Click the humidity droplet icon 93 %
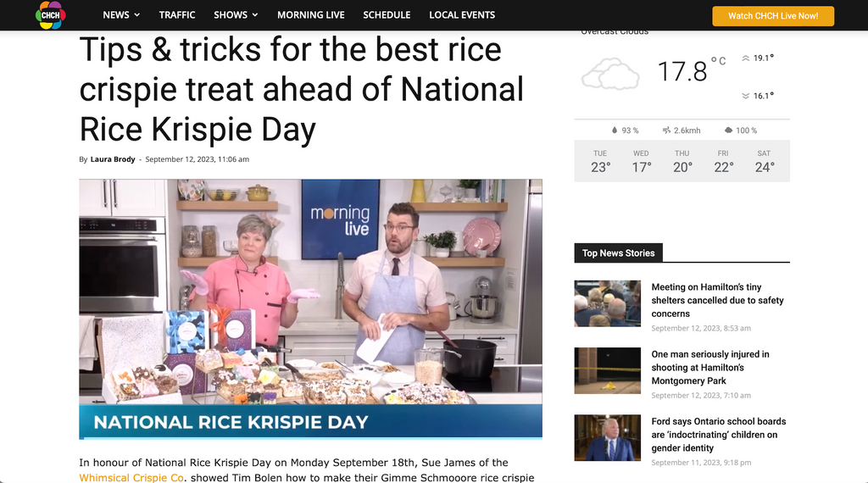This screenshot has height=483, width=868. 615,130
